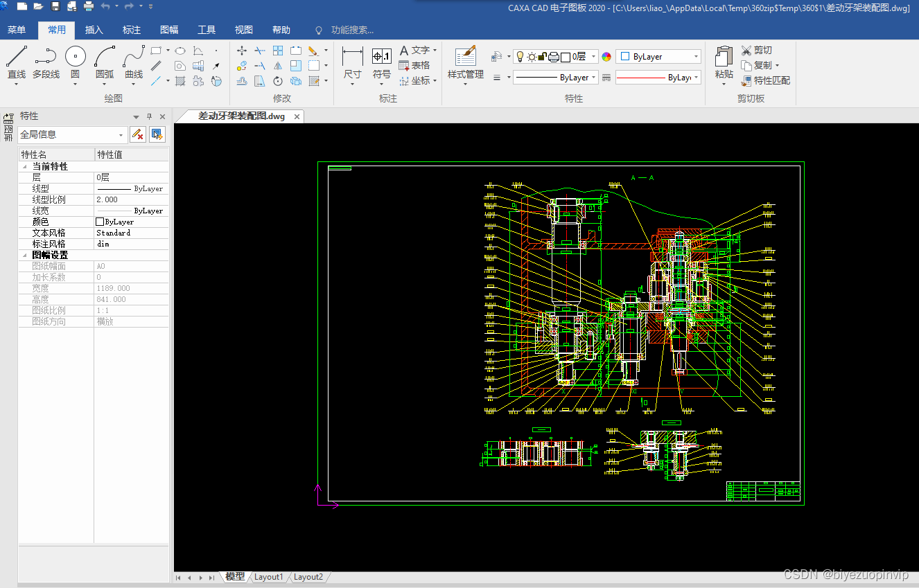The image size is (919, 588).
Task: Click the save icon in quick access toolbar
Action: 55,6
